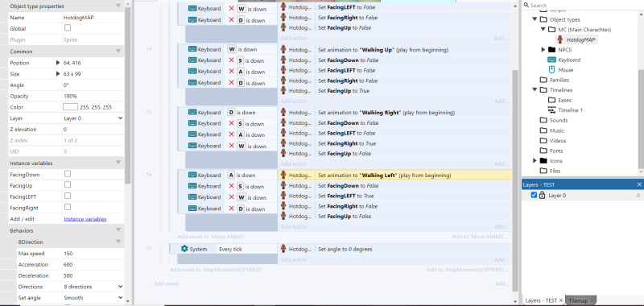
Task: Click inverted X on 'S is down' in event 16
Action: tap(232, 187)
